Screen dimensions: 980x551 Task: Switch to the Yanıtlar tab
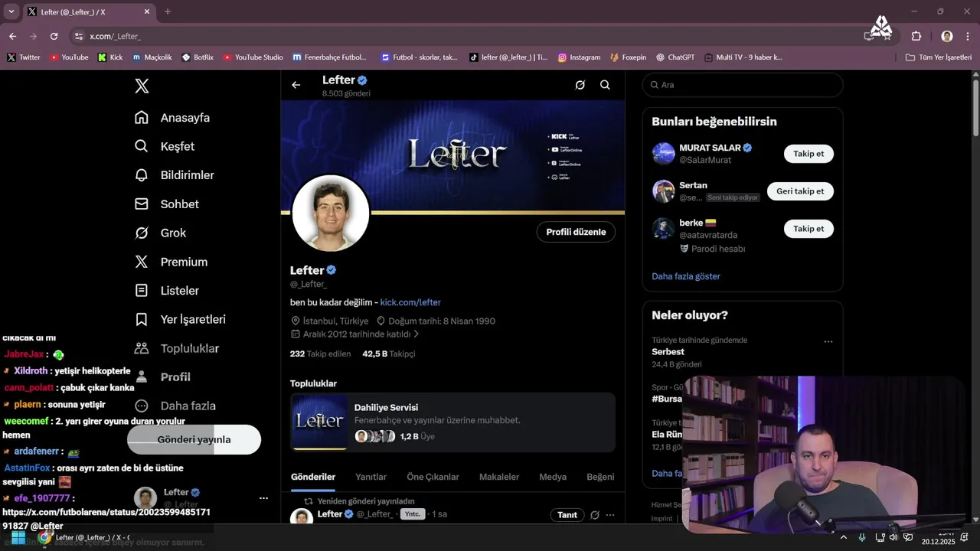(x=371, y=477)
